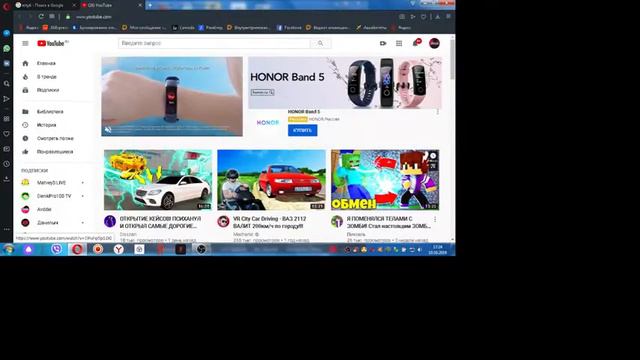Open the Facebook bookmark

289,28
